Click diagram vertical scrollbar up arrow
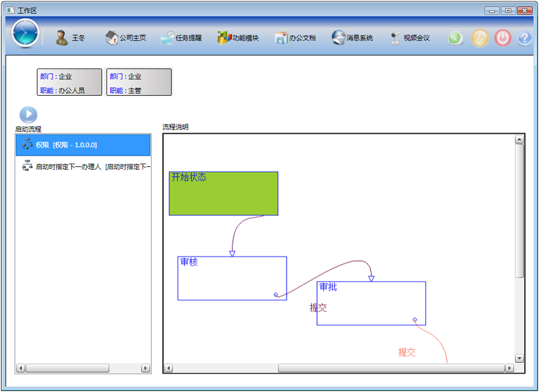 tap(519, 140)
